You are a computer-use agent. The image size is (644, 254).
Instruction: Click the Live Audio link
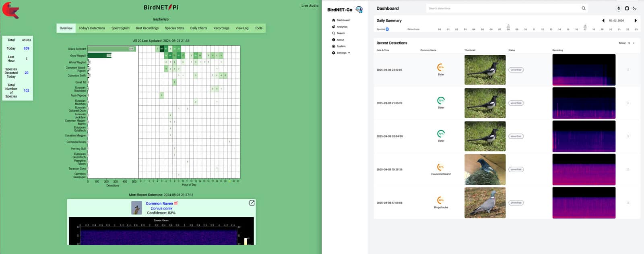click(x=310, y=6)
